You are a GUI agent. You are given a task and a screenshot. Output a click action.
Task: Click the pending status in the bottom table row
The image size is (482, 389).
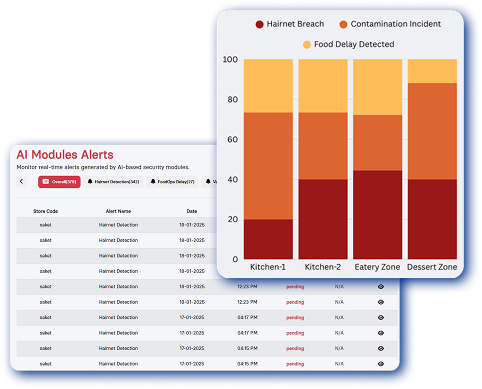[x=295, y=364]
